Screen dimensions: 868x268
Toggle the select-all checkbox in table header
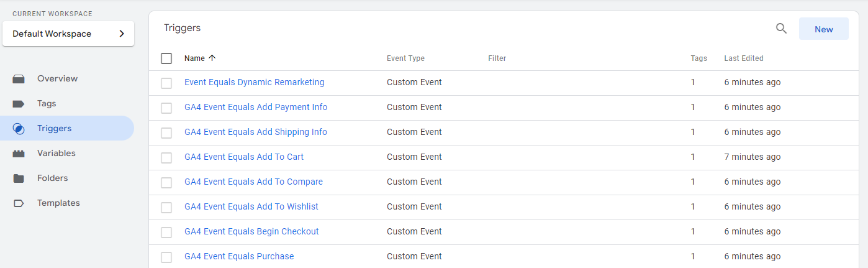click(x=166, y=58)
